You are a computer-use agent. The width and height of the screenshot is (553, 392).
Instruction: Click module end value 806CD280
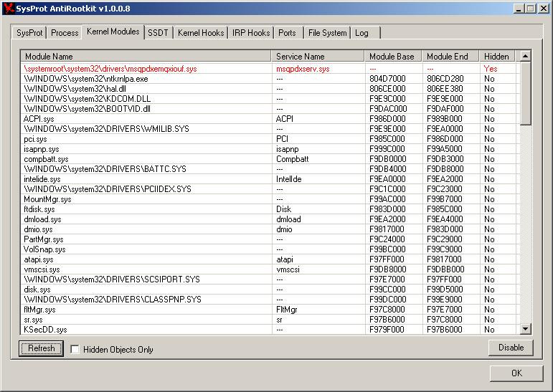pyautogui.click(x=445, y=79)
